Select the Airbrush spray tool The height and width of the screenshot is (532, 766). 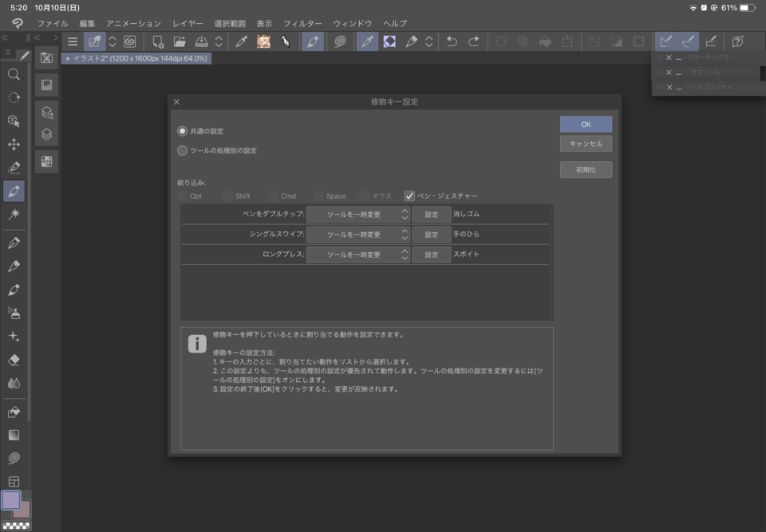[14, 313]
